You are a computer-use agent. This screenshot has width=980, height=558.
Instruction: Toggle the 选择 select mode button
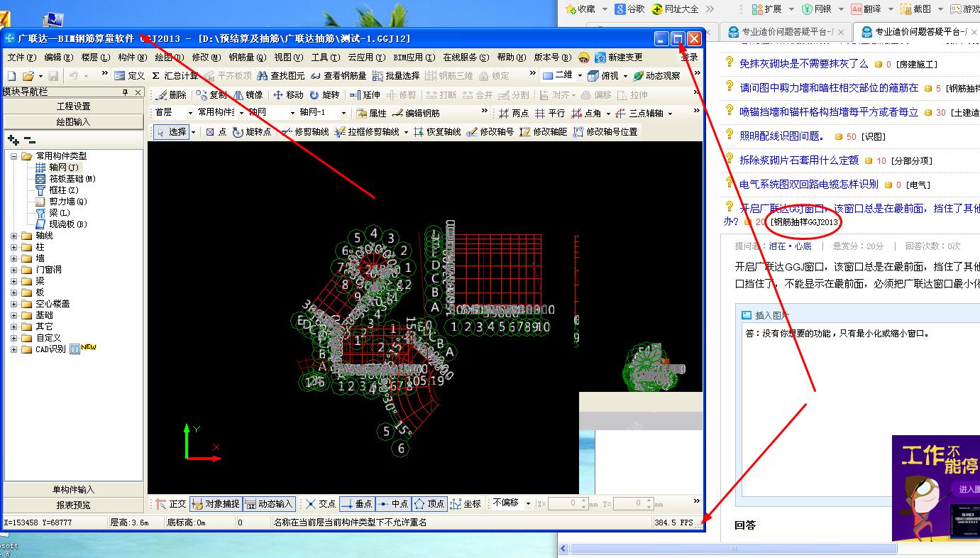(x=171, y=131)
